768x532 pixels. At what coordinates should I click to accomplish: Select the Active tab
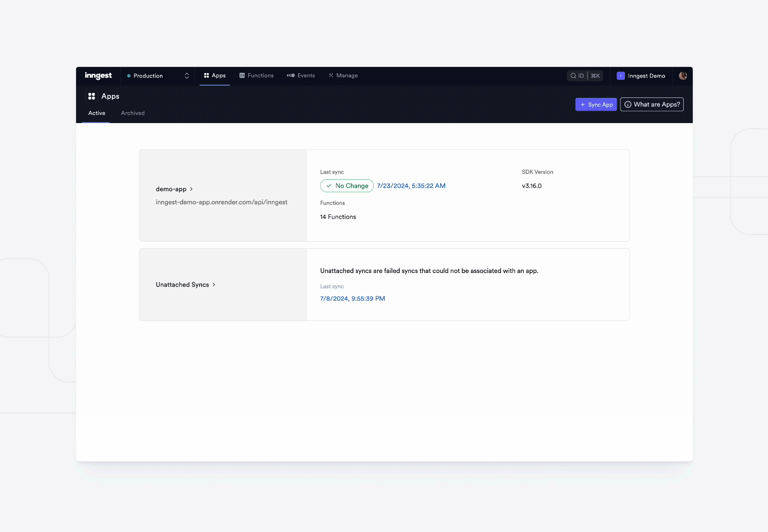click(x=96, y=113)
